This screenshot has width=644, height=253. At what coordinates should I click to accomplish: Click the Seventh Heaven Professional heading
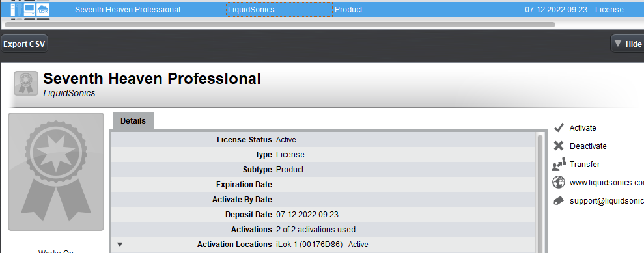[152, 78]
